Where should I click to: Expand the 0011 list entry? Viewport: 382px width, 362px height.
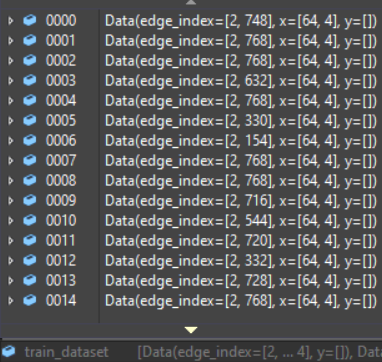11,241
